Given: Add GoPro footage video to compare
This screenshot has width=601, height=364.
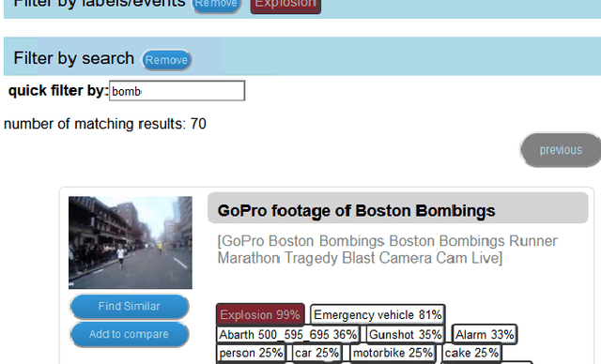Looking at the screenshot, I should click(130, 334).
